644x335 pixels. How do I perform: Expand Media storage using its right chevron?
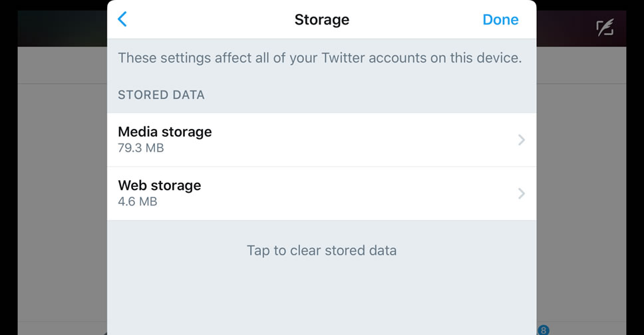[x=522, y=140]
